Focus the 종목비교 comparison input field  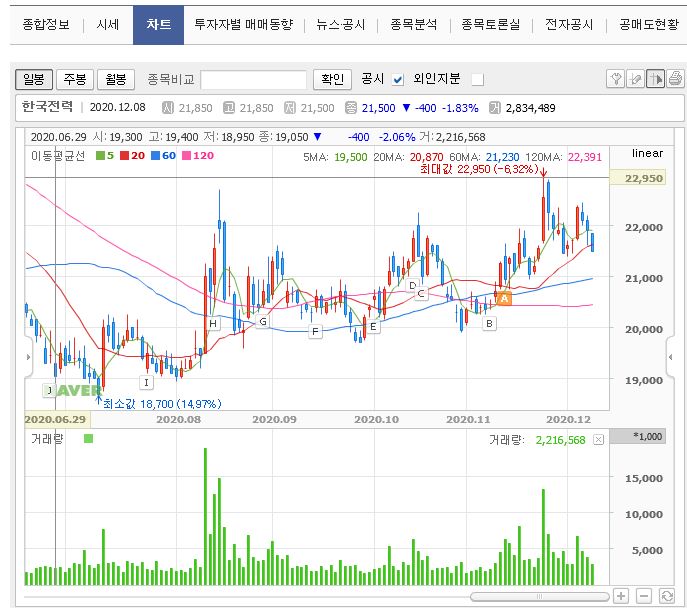point(253,80)
